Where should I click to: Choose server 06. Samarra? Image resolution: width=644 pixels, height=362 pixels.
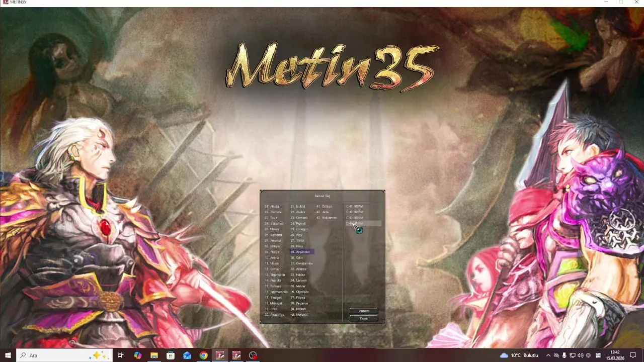pyautogui.click(x=273, y=235)
